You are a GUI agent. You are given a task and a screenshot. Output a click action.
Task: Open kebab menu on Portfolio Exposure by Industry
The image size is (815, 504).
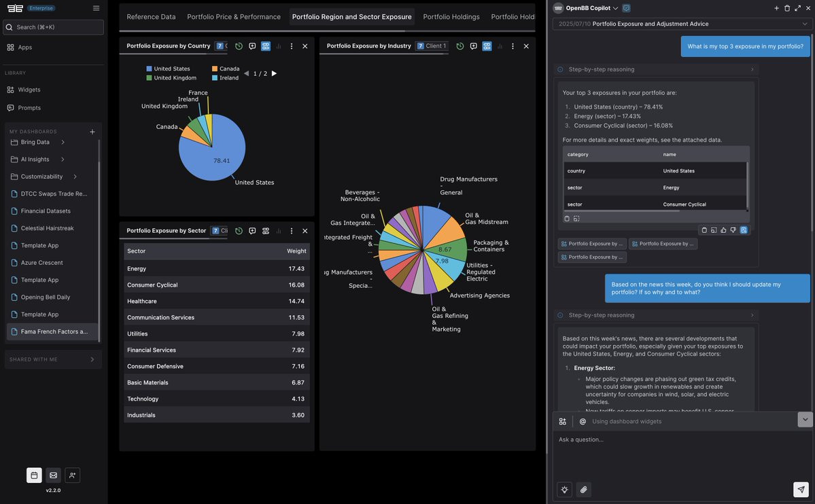[513, 46]
